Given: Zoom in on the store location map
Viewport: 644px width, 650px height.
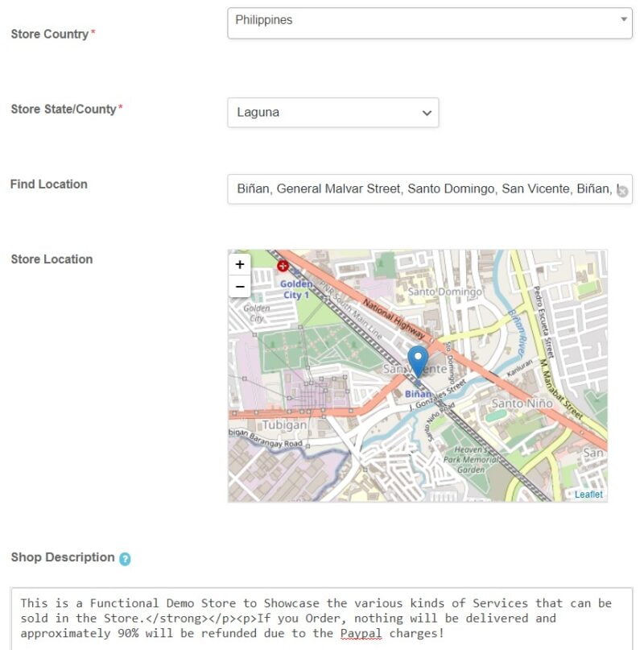Looking at the screenshot, I should (238, 265).
